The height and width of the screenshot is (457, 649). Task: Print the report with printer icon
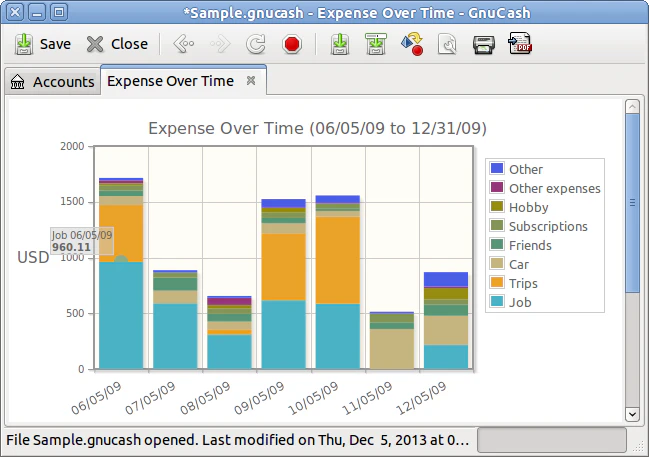click(x=484, y=44)
